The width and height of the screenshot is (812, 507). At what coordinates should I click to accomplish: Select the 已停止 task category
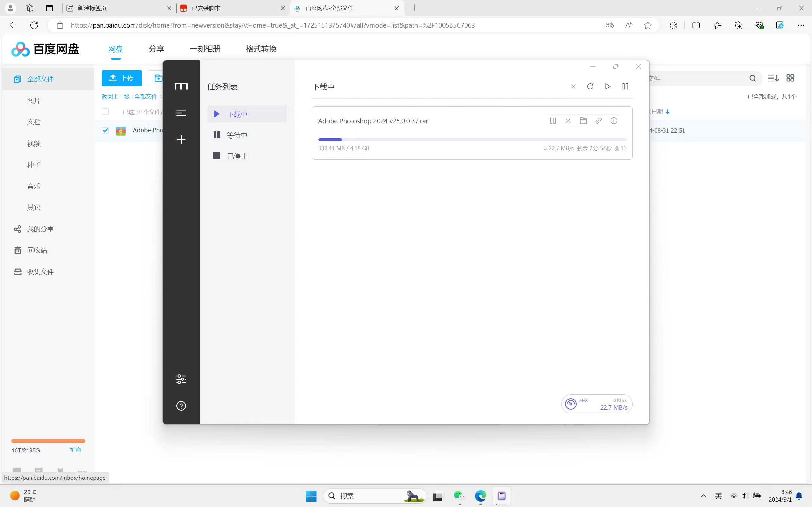tap(247, 156)
